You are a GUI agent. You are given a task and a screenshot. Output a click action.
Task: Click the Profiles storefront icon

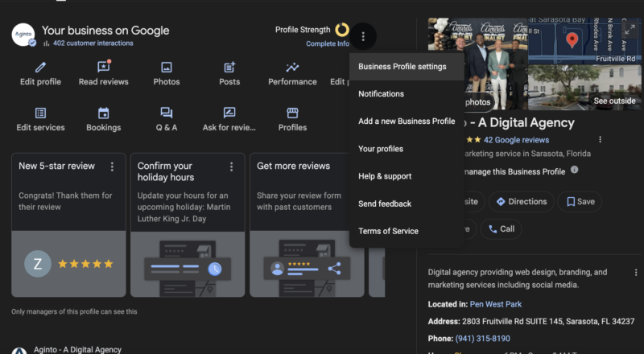(x=292, y=113)
